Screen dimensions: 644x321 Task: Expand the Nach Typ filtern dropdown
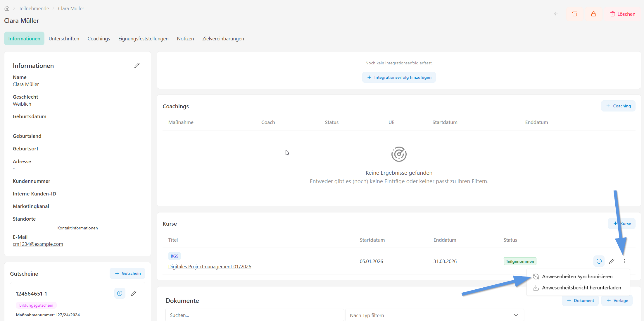pos(435,315)
